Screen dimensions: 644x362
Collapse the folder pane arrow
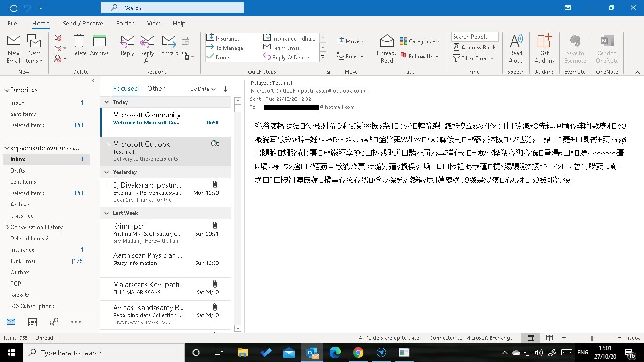93,81
